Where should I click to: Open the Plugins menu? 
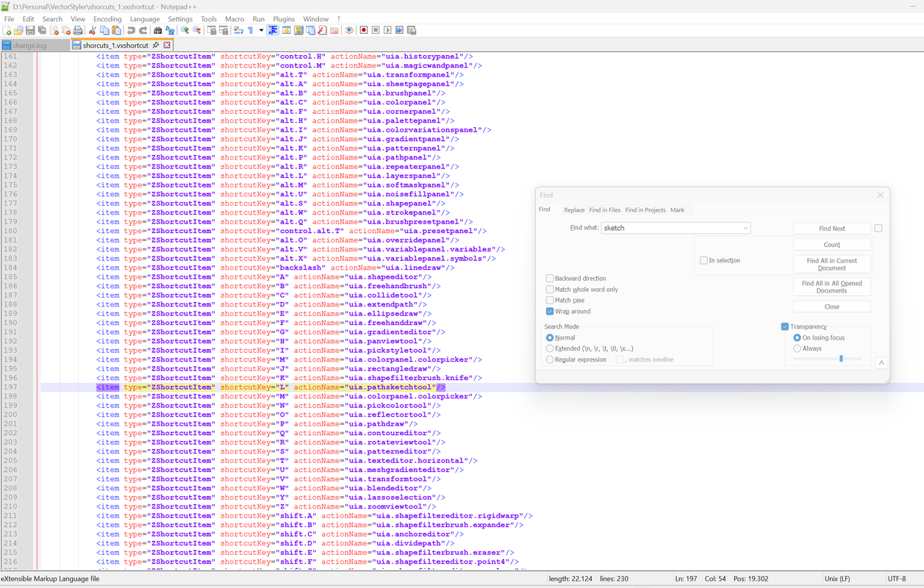point(284,19)
